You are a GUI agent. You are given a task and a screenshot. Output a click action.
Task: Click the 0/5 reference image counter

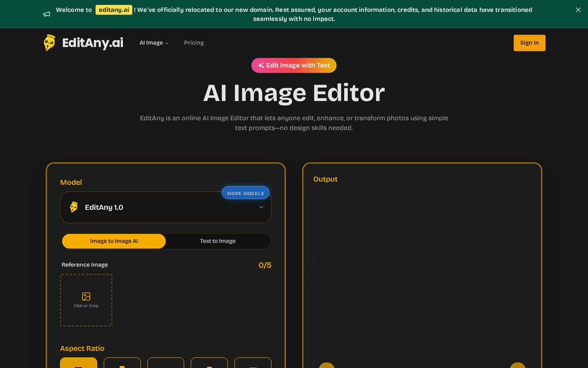click(x=265, y=265)
